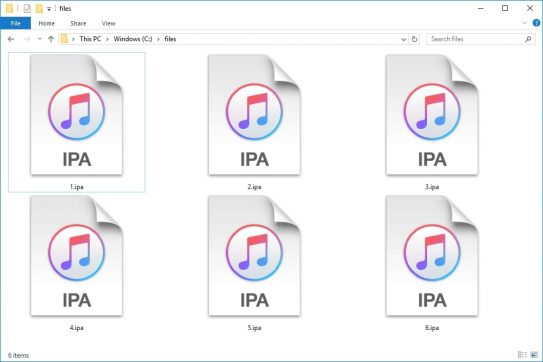Select the 4.ipa file icon
The height and width of the screenshot is (362, 543).
coord(77,256)
